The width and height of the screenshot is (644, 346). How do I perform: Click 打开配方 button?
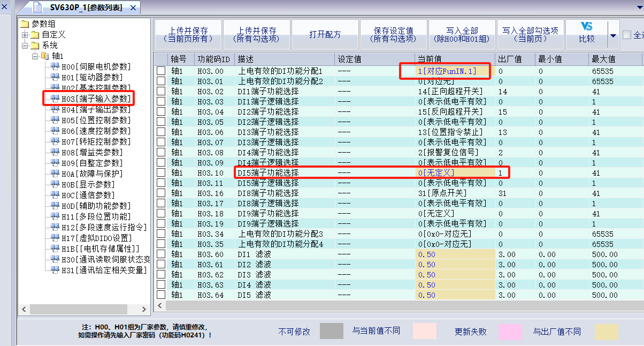pyautogui.click(x=325, y=35)
